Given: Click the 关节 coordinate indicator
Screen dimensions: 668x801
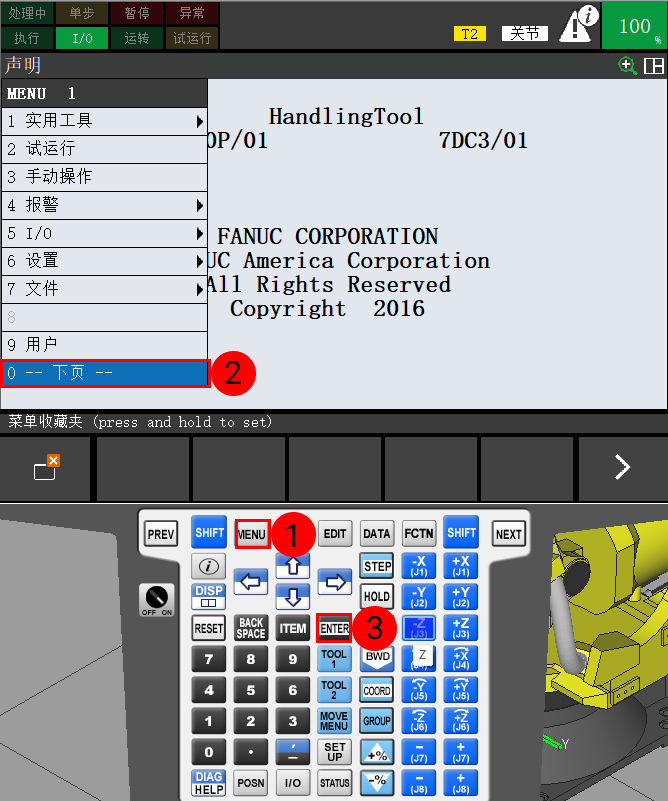Looking at the screenshot, I should point(524,34).
